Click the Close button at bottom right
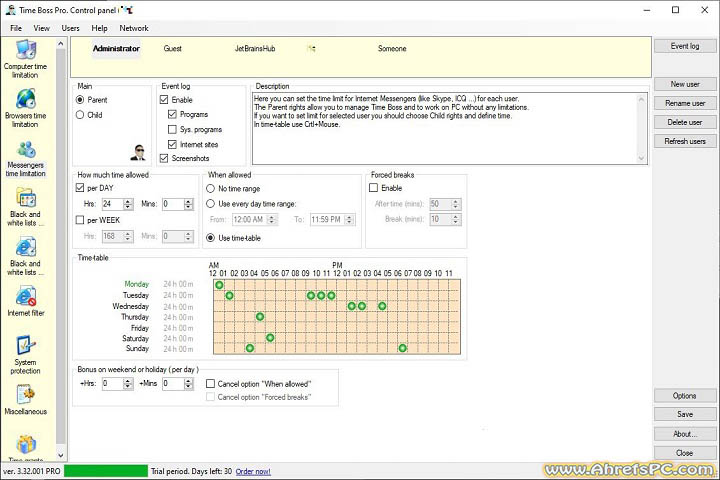 685,453
